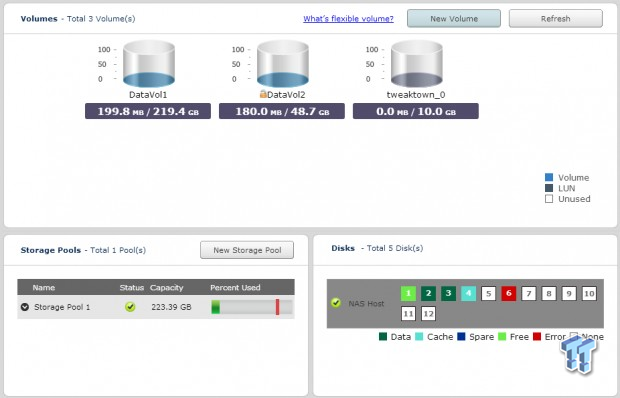Select empty disk slot 11

coord(408,314)
